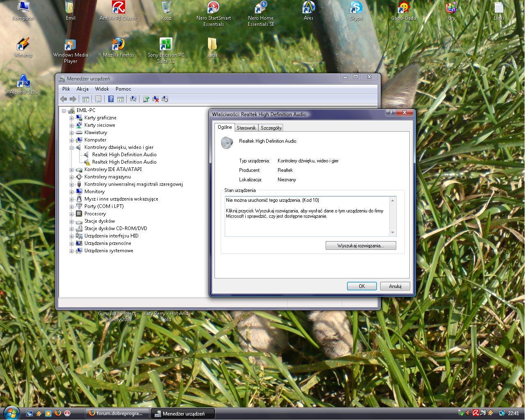Open the Kosz recycle bin icon
Viewport: 525px width, 420px height.
(166, 11)
